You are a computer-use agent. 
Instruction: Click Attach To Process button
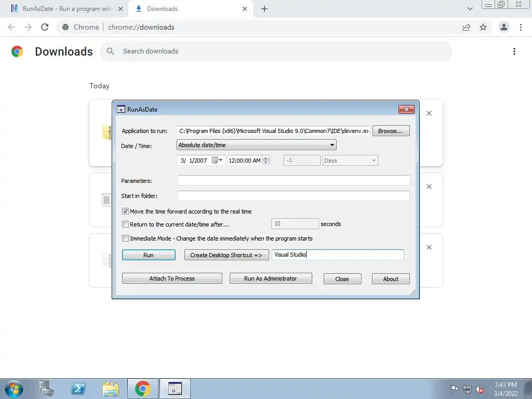172,278
